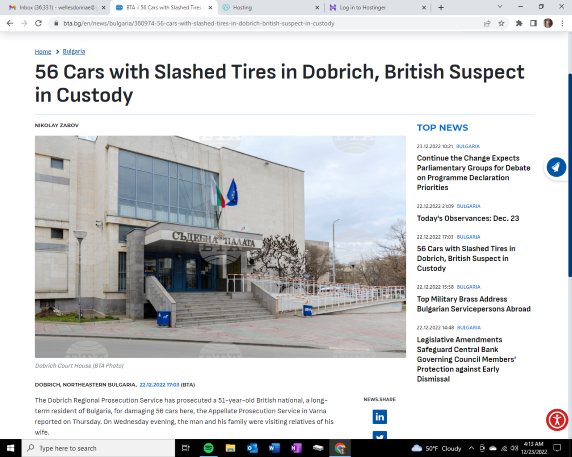Click the Home breadcrumb link
The image size is (572, 457).
[43, 51]
